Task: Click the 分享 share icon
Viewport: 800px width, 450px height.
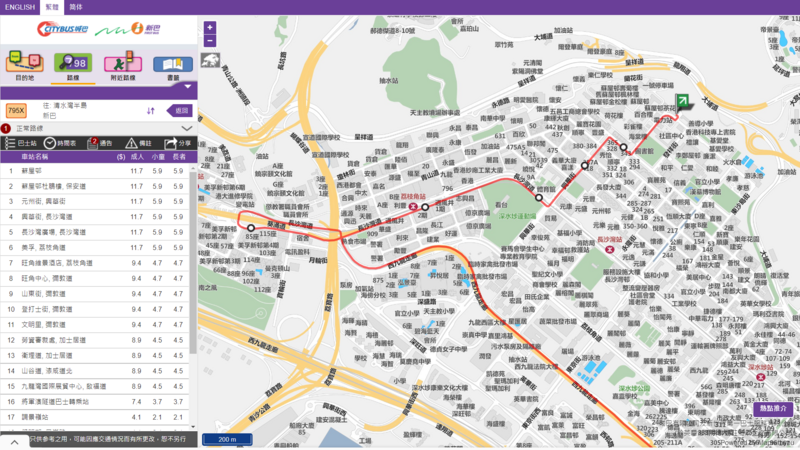Action: (172, 144)
